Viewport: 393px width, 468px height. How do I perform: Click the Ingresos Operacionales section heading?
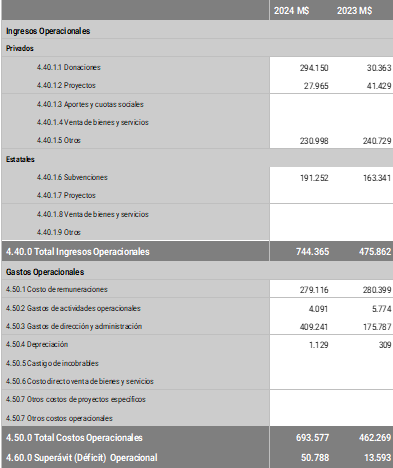[48, 31]
